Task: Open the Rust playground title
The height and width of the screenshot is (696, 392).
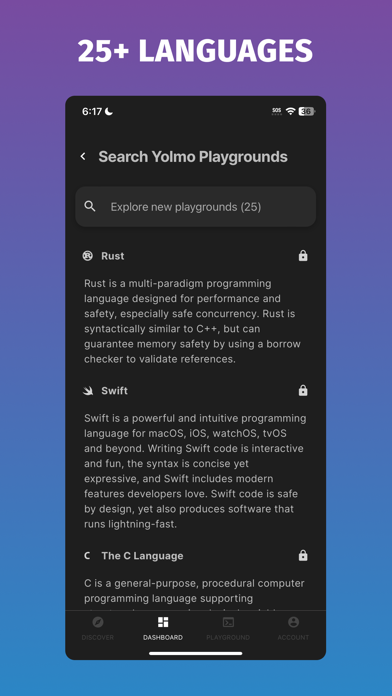Action: 113,256
